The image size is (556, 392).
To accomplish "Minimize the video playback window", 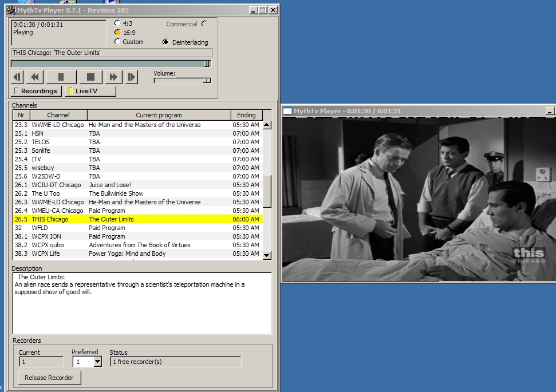I will [x=550, y=111].
